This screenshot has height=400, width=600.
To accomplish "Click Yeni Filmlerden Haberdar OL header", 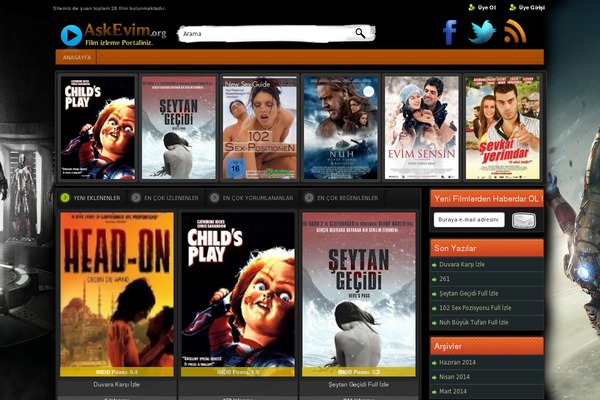I will coord(489,199).
